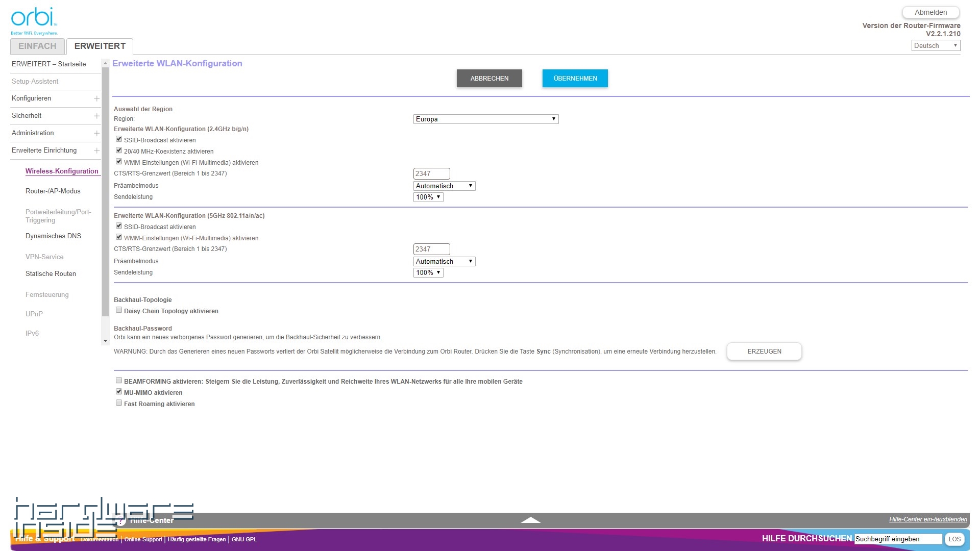The image size is (980, 551).
Task: Select UPnP in sidebar
Action: (x=34, y=314)
